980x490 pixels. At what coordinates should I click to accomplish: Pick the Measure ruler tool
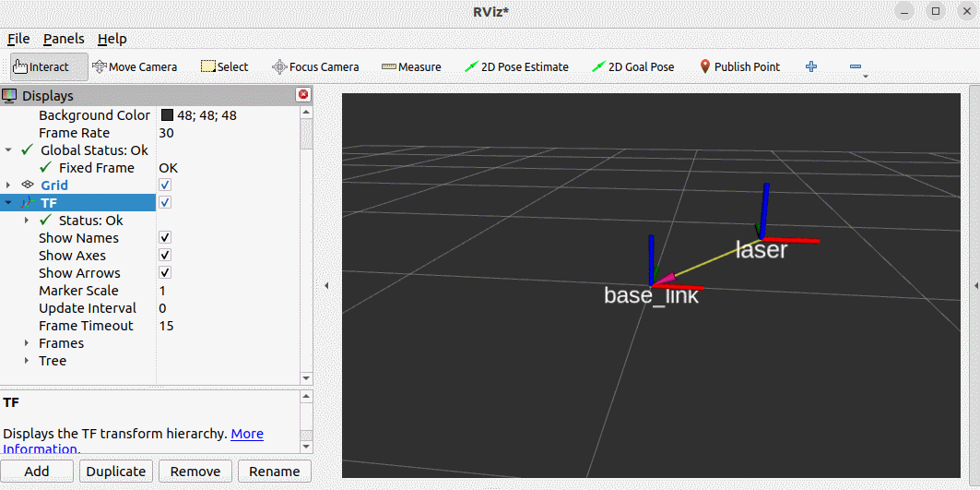pyautogui.click(x=411, y=67)
